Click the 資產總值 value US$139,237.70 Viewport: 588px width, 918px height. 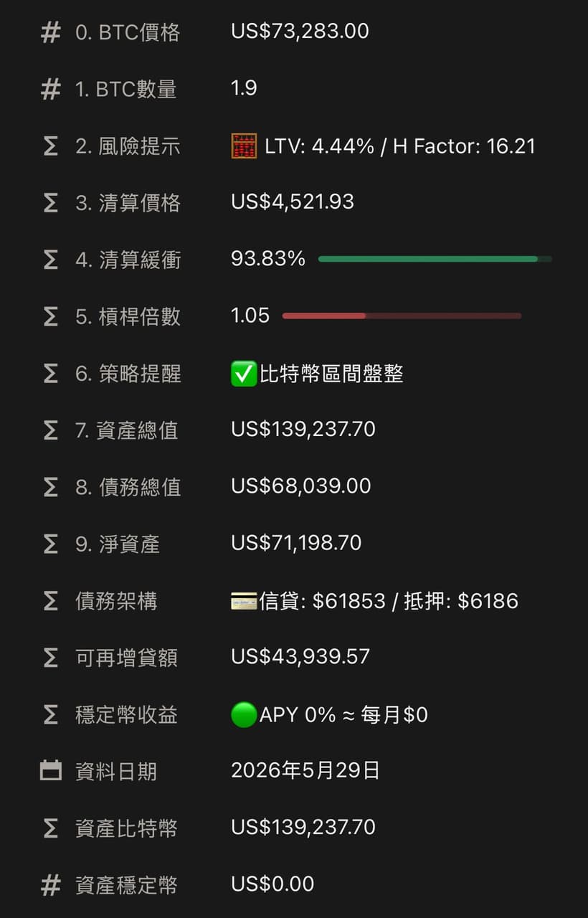(303, 429)
